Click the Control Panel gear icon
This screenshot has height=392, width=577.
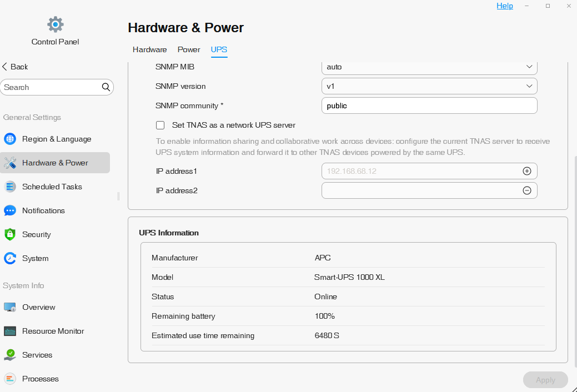[x=55, y=24]
